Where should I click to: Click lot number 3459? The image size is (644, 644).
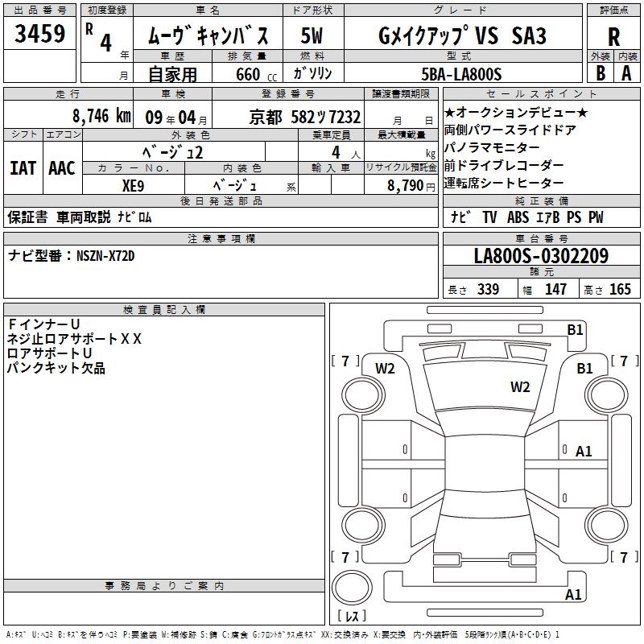tap(39, 34)
